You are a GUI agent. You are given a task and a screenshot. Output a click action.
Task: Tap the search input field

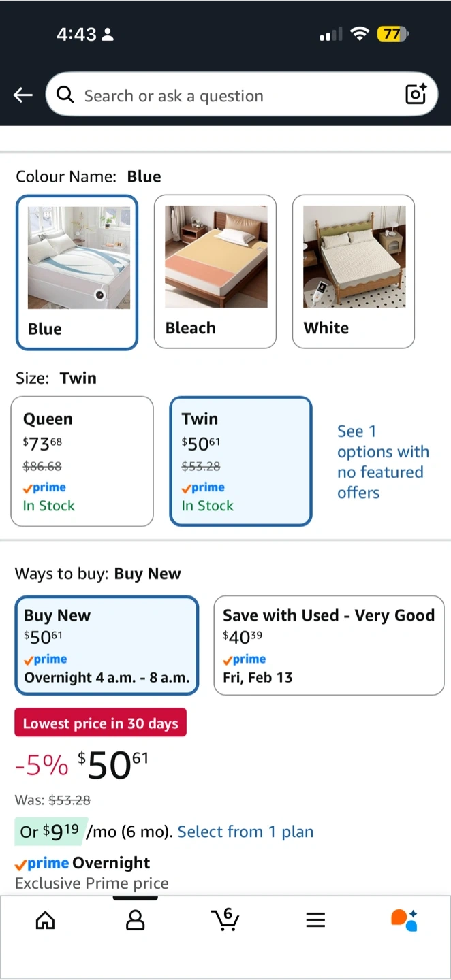click(232, 96)
